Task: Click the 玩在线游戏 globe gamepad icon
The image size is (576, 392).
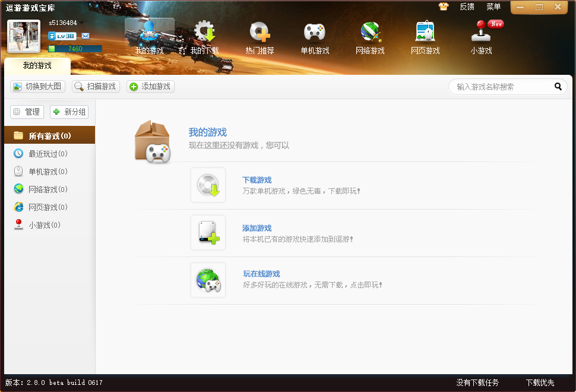Action: tap(208, 280)
